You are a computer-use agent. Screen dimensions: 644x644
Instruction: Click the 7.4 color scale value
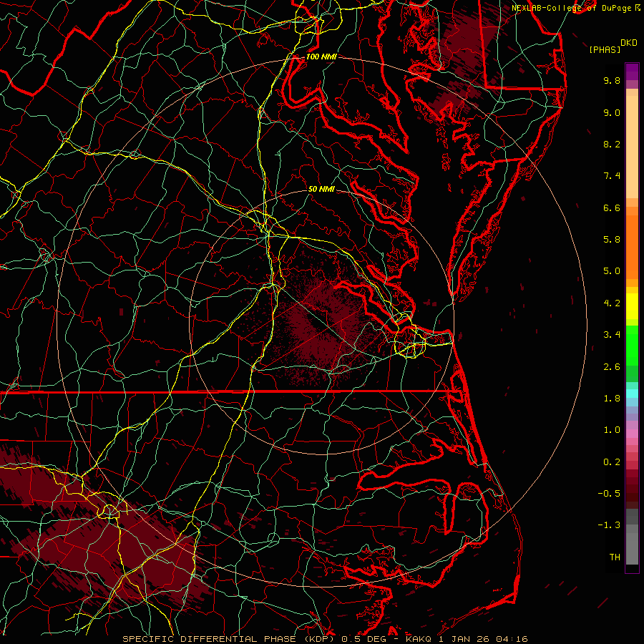612,176
